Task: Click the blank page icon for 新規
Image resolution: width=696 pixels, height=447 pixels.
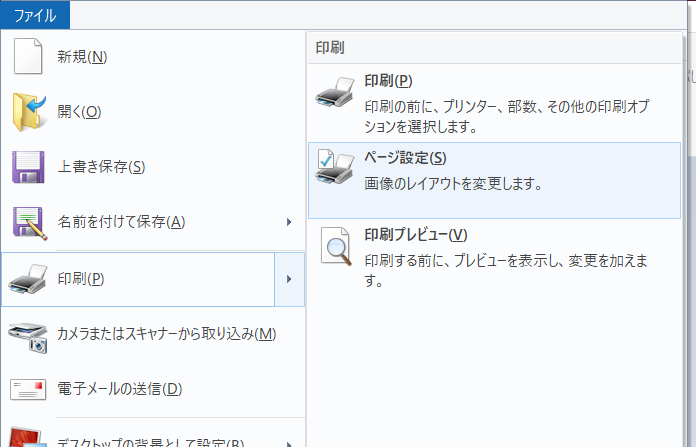Action: click(28, 56)
